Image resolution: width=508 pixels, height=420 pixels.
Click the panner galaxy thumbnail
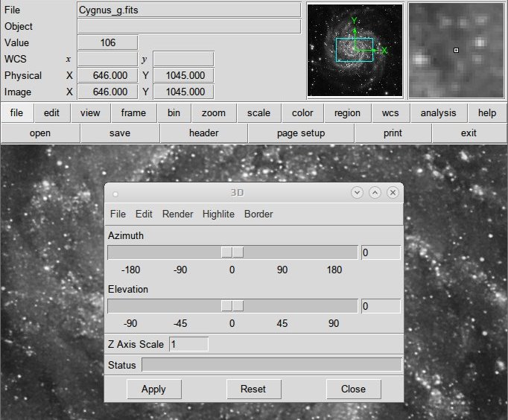point(355,50)
